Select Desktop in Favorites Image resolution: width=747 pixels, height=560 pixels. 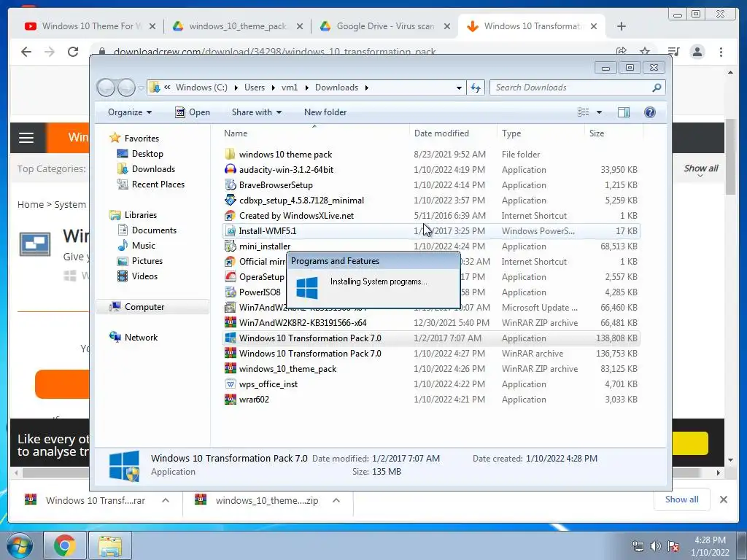pos(147,154)
